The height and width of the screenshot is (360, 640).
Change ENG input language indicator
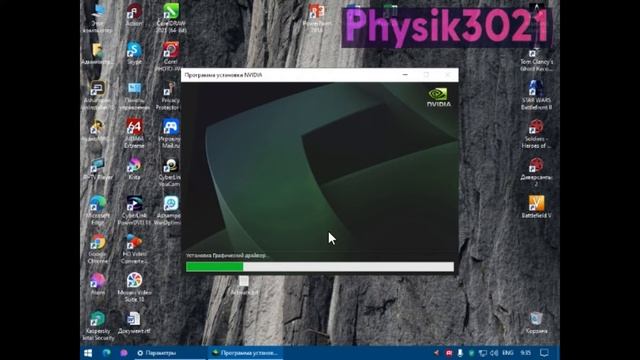pyautogui.click(x=508, y=353)
